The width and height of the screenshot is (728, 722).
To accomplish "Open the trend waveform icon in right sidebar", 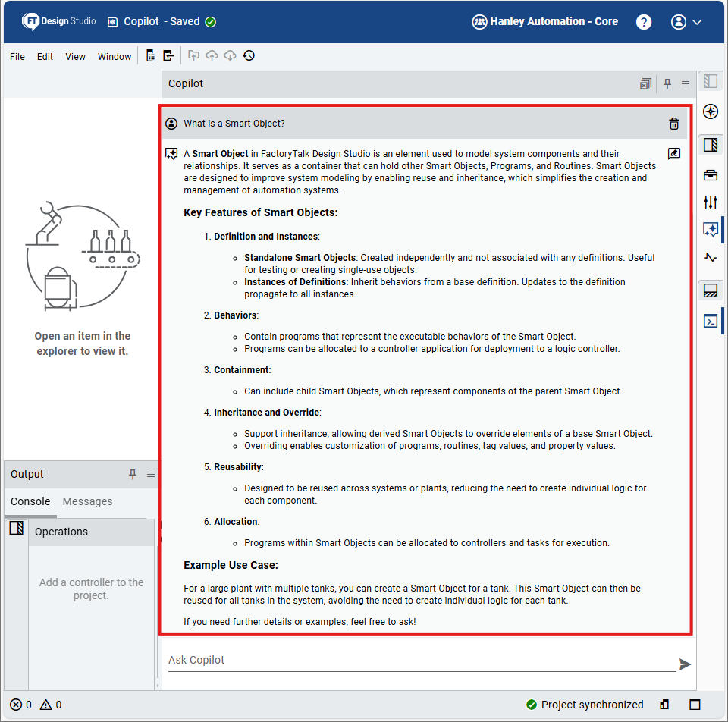I will tap(711, 257).
